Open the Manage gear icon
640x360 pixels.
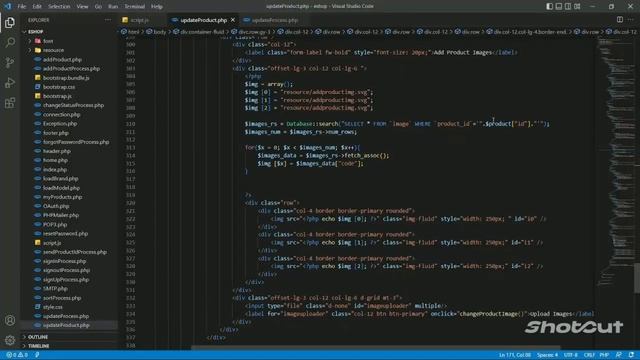coord(10,340)
